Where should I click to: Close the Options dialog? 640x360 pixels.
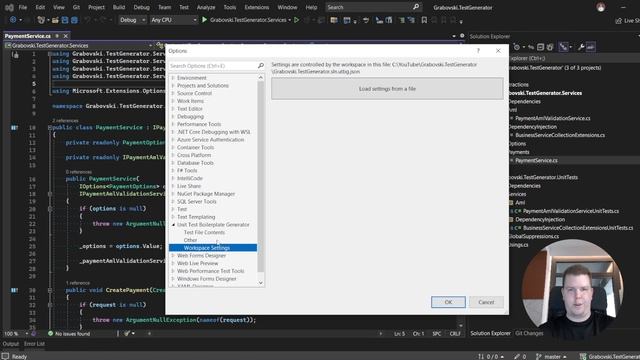(x=498, y=51)
